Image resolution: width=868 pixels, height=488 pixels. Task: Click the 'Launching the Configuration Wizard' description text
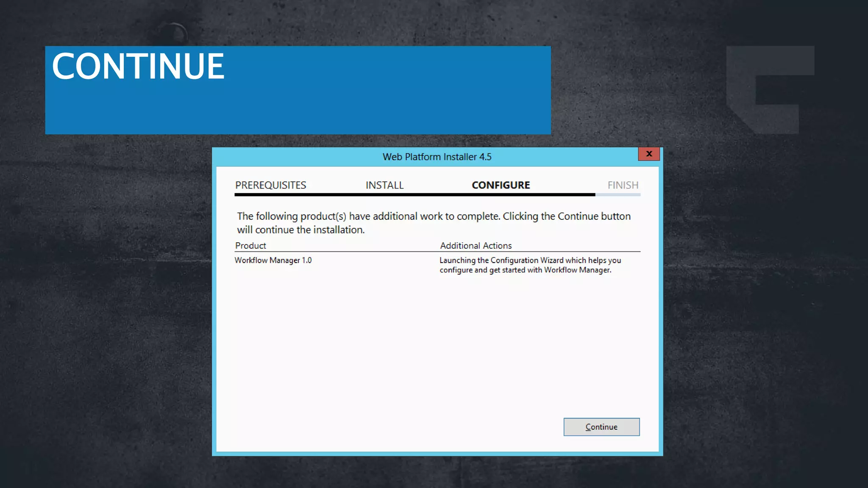click(x=530, y=265)
